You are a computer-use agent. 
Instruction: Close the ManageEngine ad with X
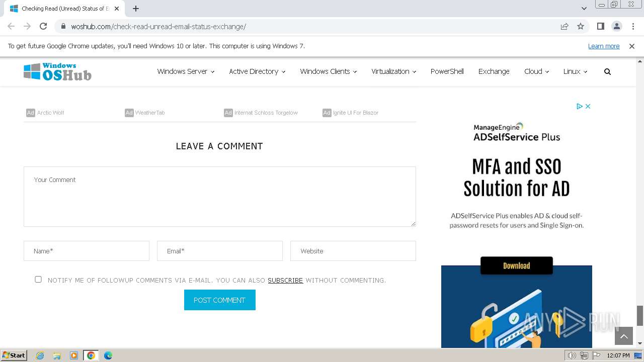click(588, 106)
